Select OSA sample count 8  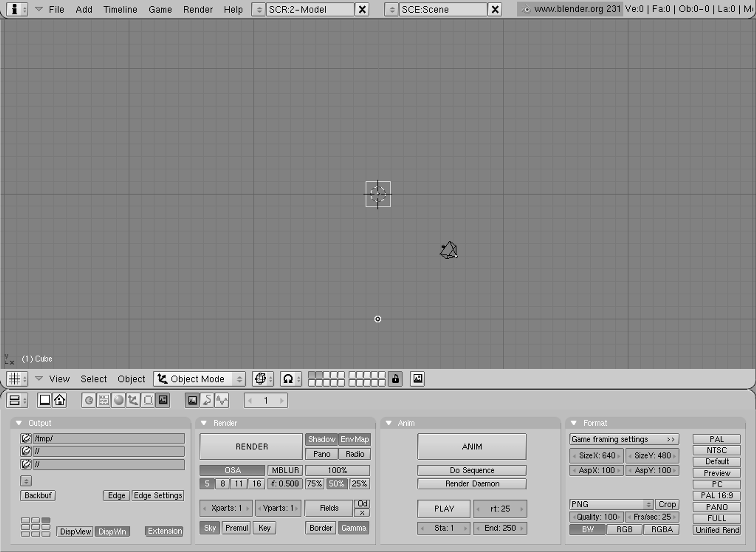[x=223, y=484]
